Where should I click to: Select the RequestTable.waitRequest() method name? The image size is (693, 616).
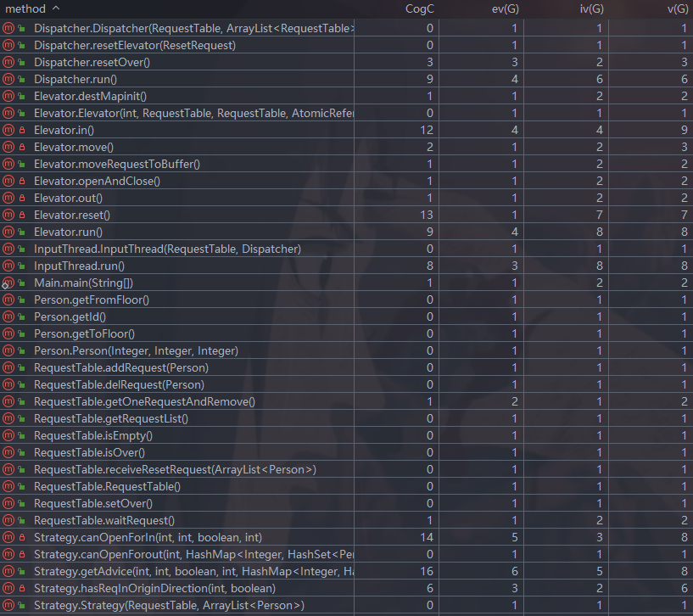click(103, 520)
